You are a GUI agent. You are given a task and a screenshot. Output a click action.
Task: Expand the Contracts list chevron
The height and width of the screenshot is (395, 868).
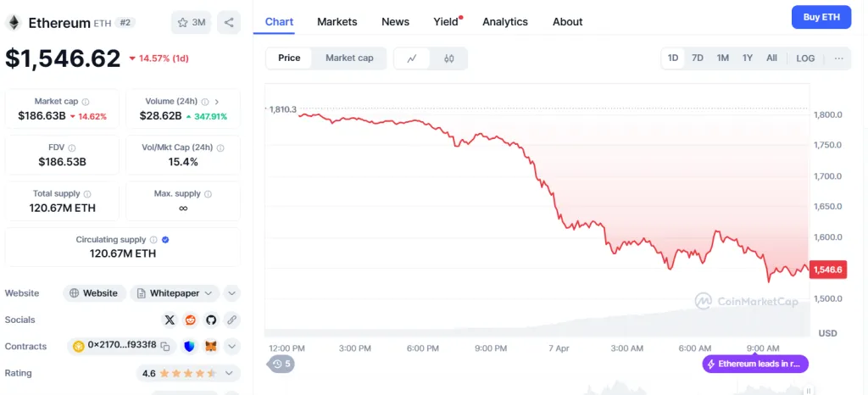click(x=232, y=347)
